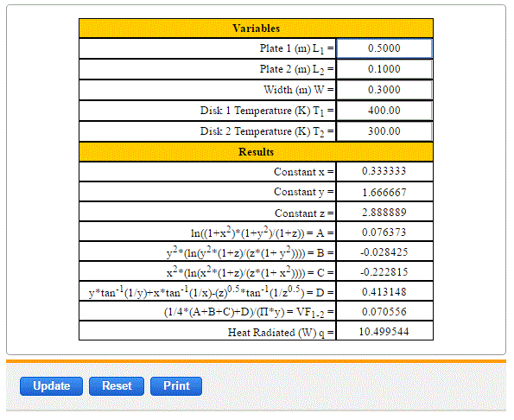This screenshot has width=514, height=420.
Task: Click the formula label ending '= A ='
Action: point(263,232)
